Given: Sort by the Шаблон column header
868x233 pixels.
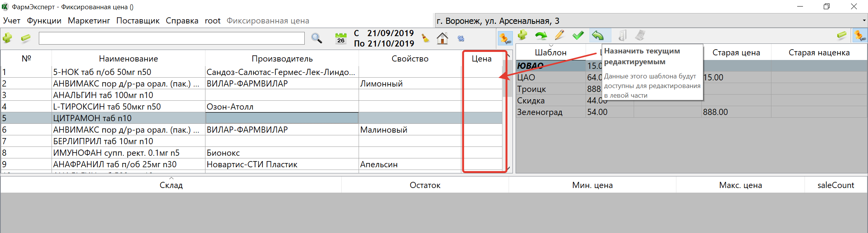Looking at the screenshot, I should (551, 53).
